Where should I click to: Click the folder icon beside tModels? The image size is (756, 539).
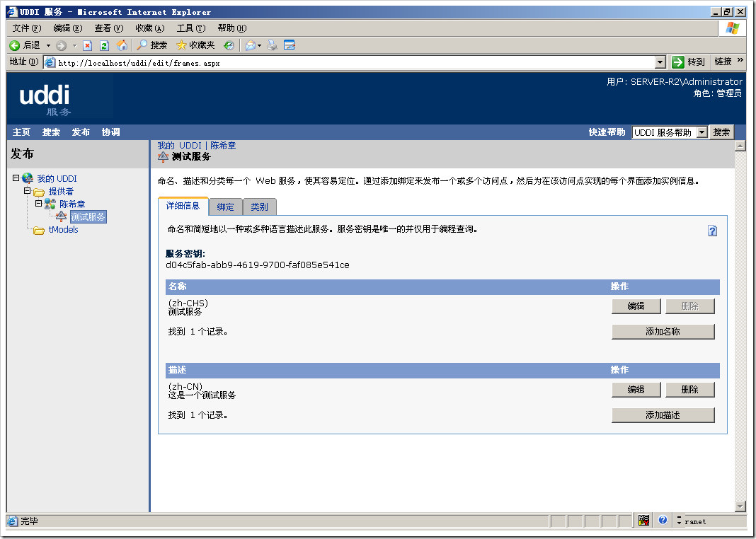point(39,231)
